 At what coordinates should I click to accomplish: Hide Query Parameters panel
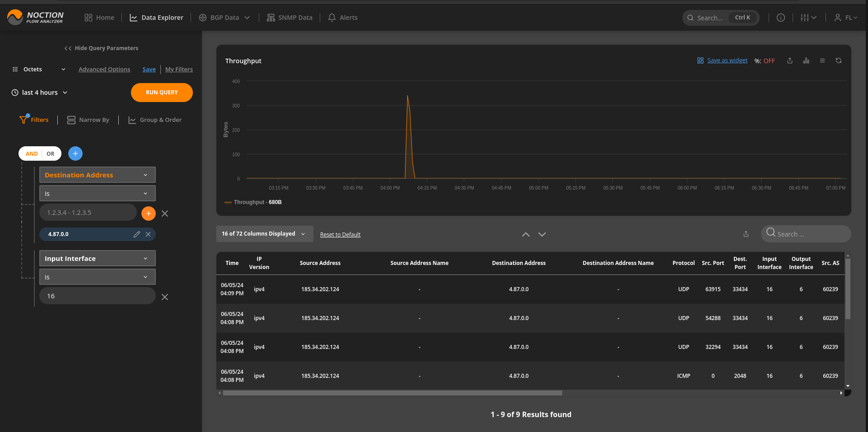click(x=101, y=48)
